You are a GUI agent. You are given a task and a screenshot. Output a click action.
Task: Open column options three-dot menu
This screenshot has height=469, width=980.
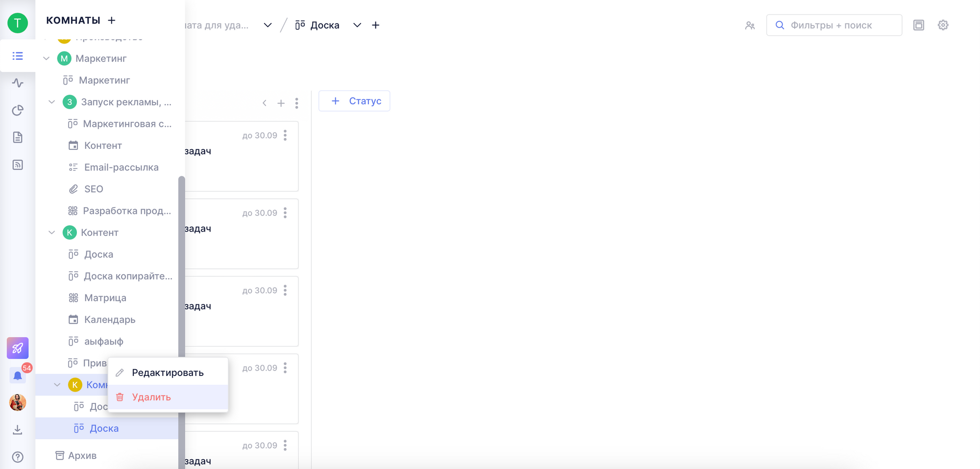pyautogui.click(x=297, y=103)
